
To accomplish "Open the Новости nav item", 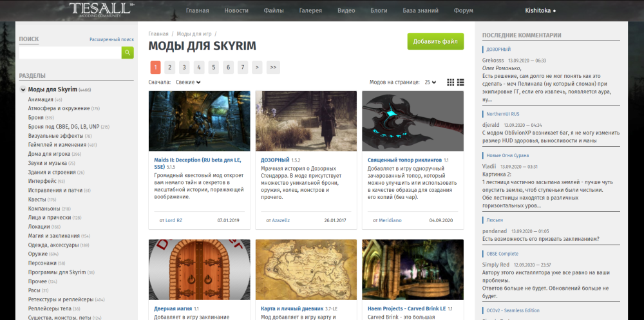I will pos(236,11).
